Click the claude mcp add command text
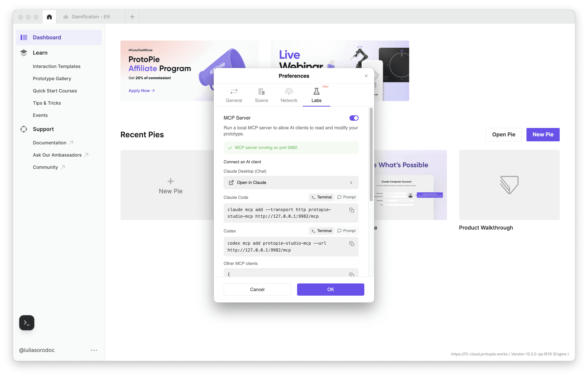588x377 pixels. pyautogui.click(x=279, y=213)
